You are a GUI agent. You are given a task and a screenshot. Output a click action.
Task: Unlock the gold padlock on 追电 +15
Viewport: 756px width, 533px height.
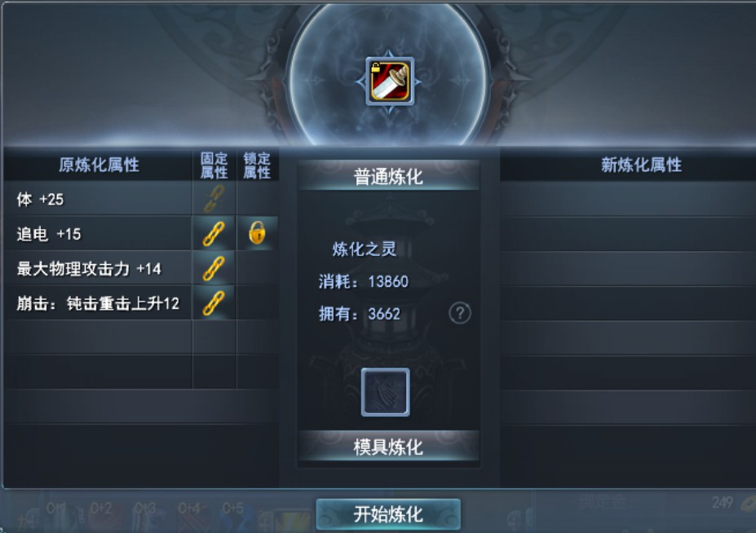pyautogui.click(x=257, y=233)
